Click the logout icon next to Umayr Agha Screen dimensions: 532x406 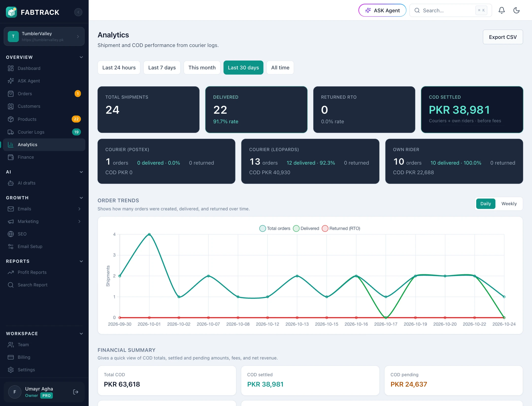[x=76, y=392]
